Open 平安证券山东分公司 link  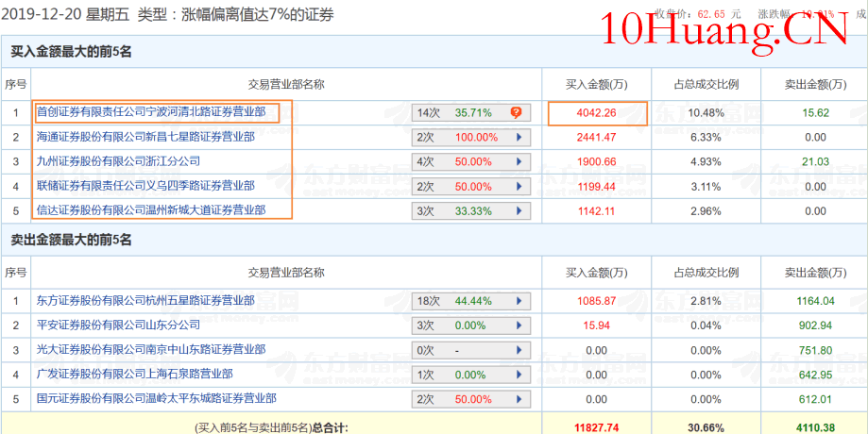point(118,325)
